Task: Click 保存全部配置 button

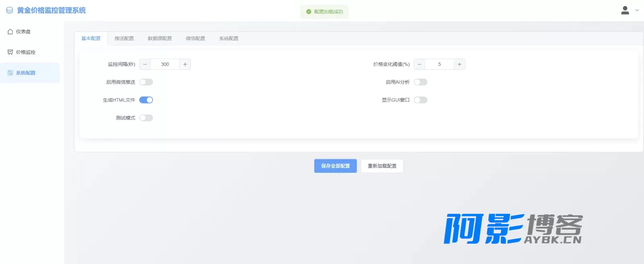Action: [x=335, y=166]
